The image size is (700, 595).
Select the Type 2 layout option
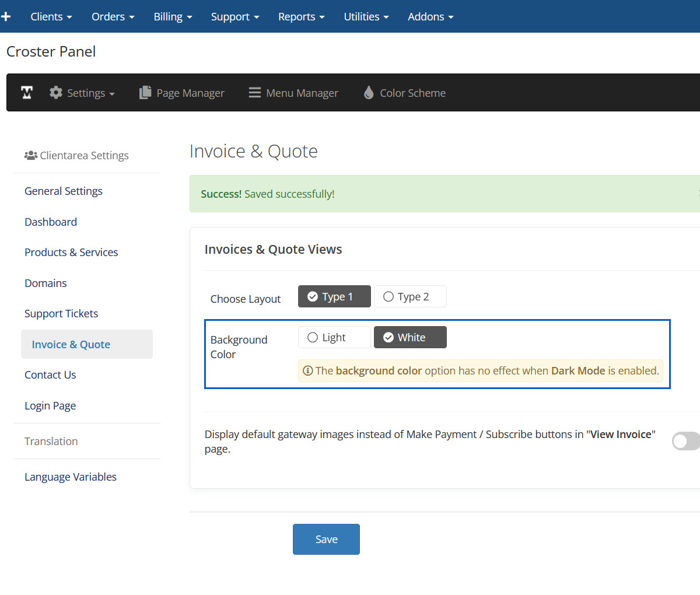[x=410, y=296]
